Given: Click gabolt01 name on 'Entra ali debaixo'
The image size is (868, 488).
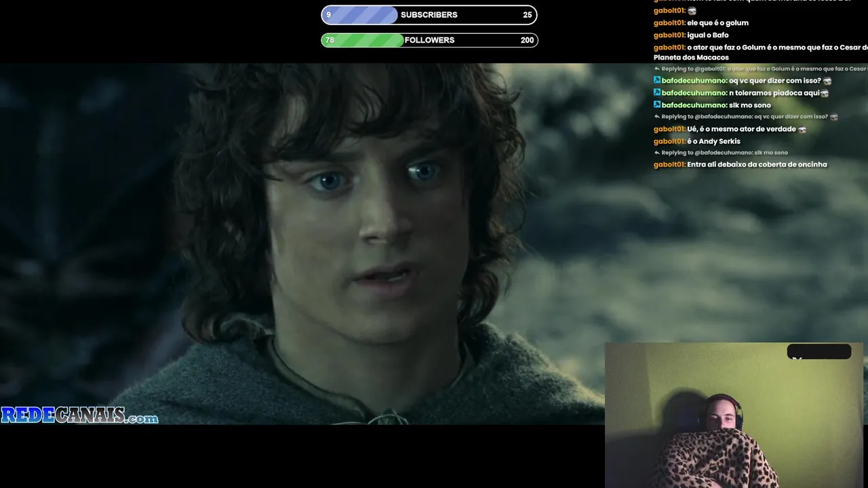Looking at the screenshot, I should [669, 165].
